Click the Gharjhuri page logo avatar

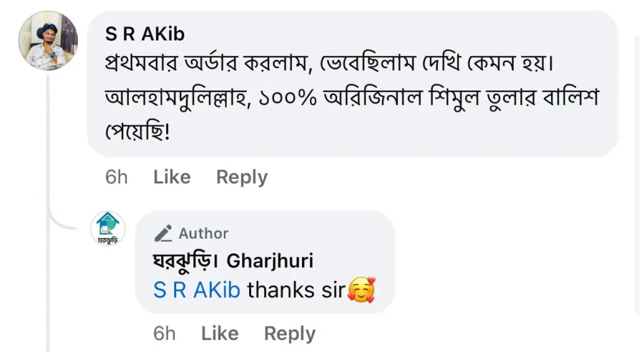tap(108, 229)
